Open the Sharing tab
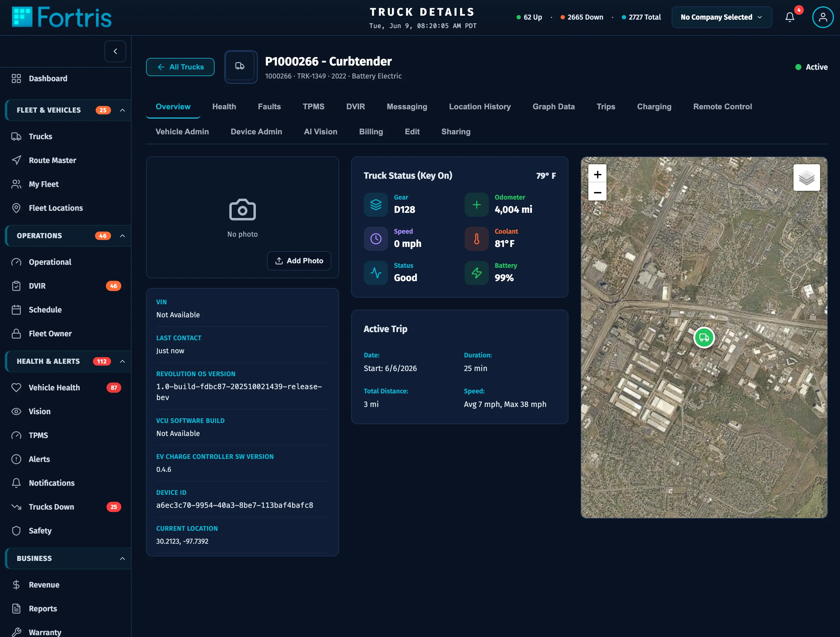 click(x=456, y=132)
